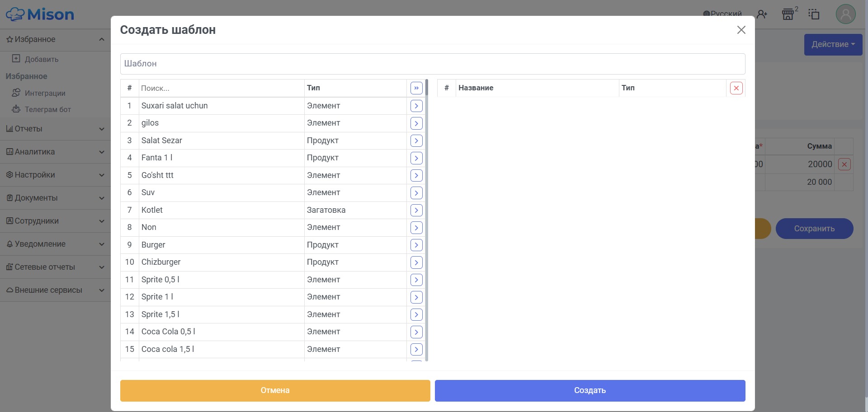Viewport: 868px width, 412px height.
Task: Add Sprite 1,5 l to the template
Action: click(x=416, y=314)
